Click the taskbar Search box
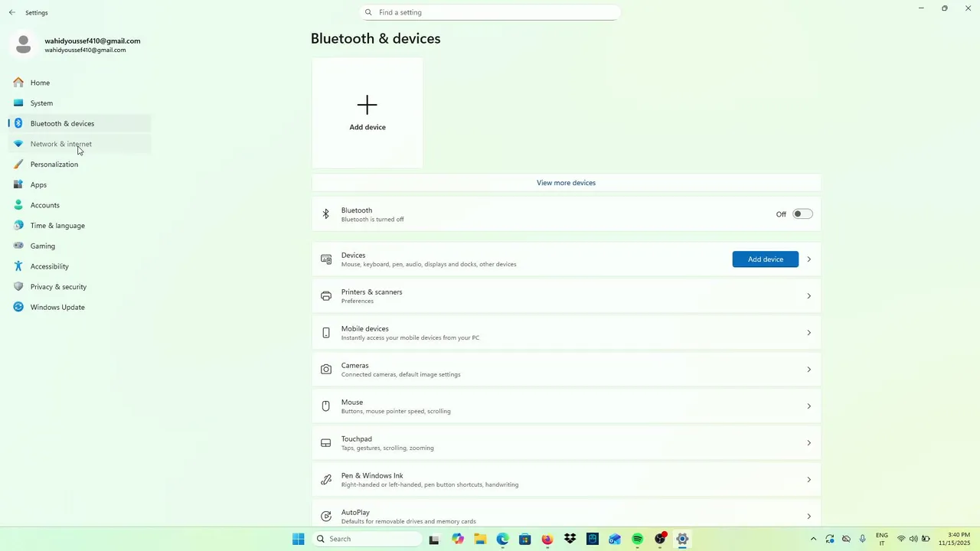Screen dimensions: 980x551 [368, 539]
